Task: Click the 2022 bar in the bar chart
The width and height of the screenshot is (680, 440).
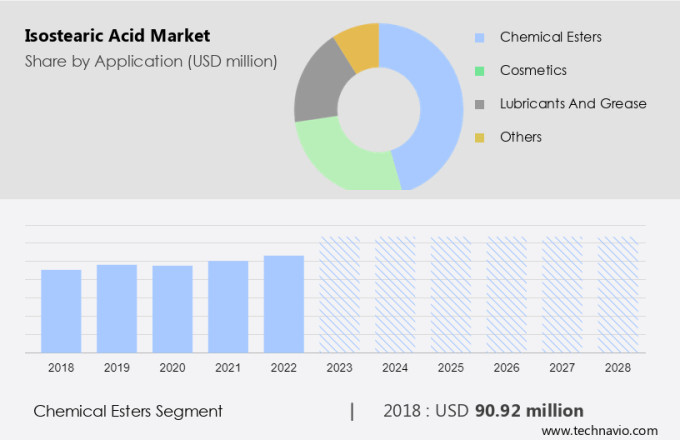Action: click(x=284, y=303)
